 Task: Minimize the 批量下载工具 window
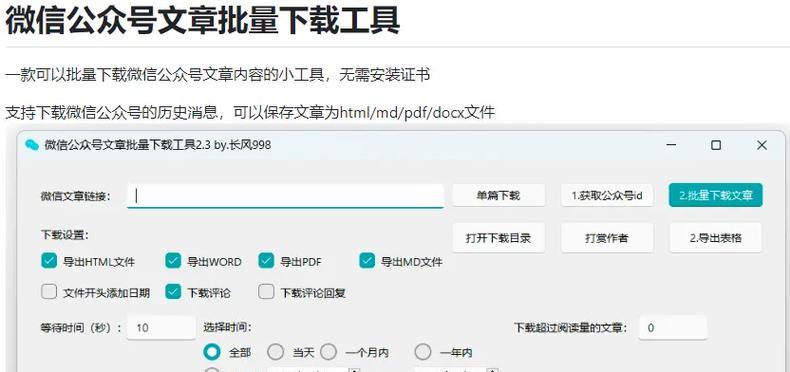coord(671,145)
